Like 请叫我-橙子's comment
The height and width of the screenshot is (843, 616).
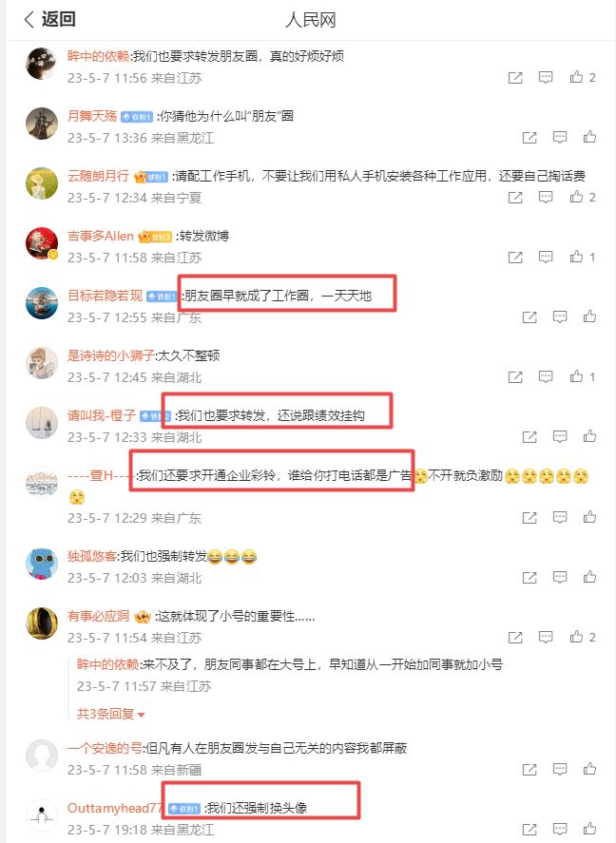pyautogui.click(x=589, y=436)
